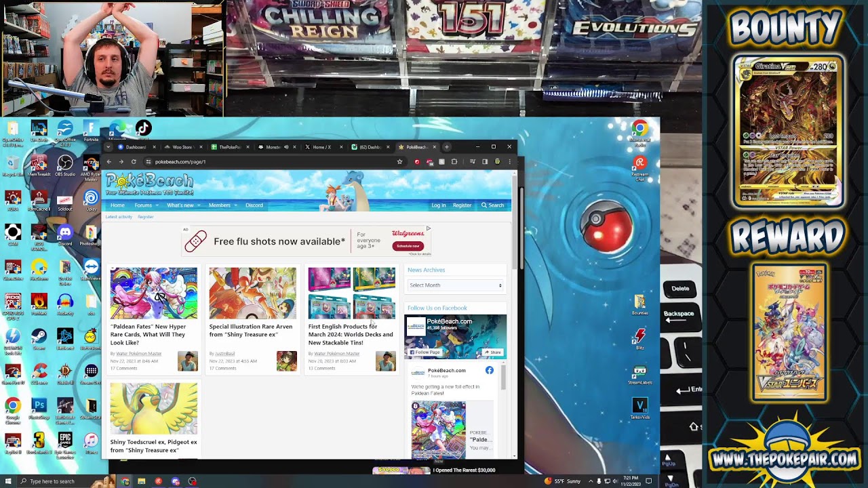Open the First English Products article thumbnail

pos(352,293)
